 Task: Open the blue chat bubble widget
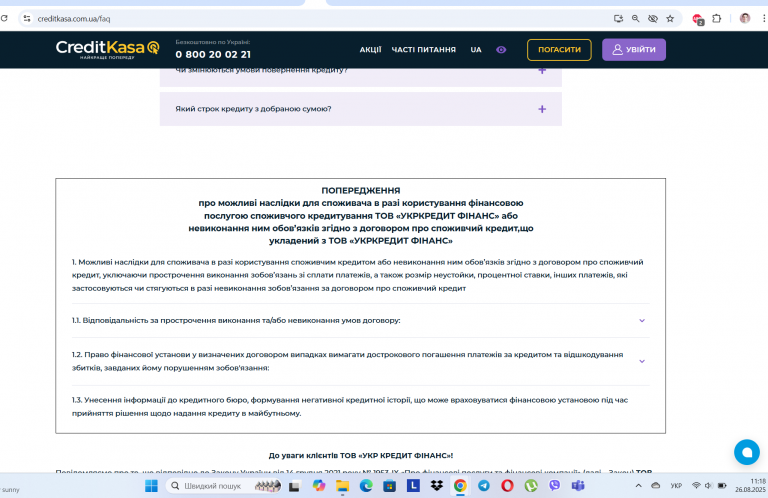[746, 452]
